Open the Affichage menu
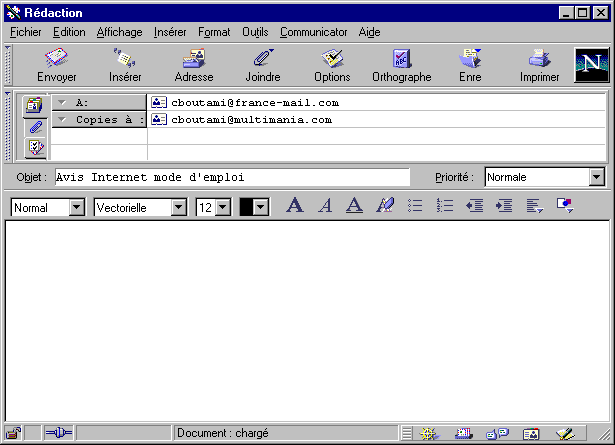615x445 pixels. 119,32
